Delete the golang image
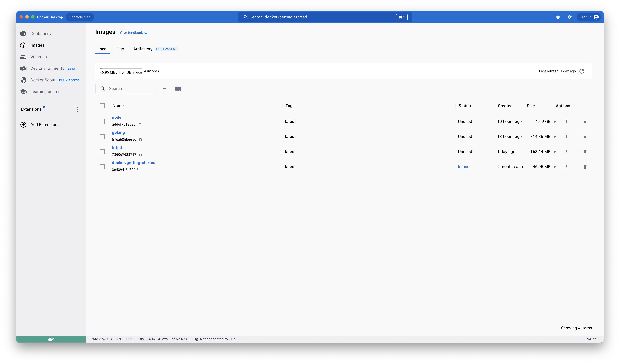 point(585,137)
